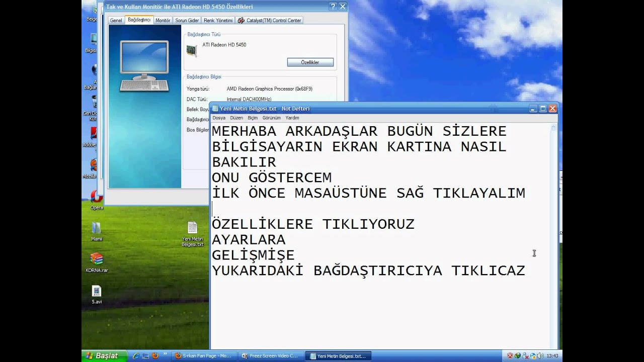
Task: Click the ATI Radeon adapter card icon
Action: [x=192, y=50]
